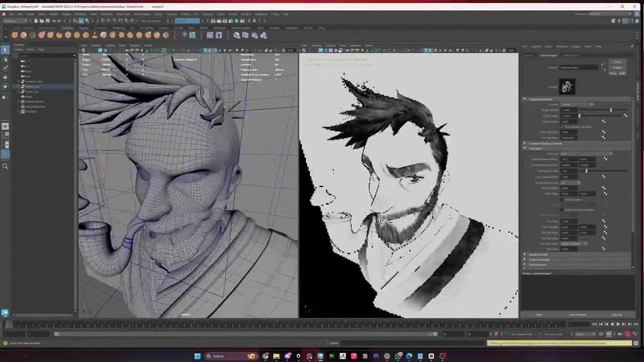Image resolution: width=644 pixels, height=362 pixels.
Task: Select the arrow Select tool in toolbox
Action: point(5,49)
